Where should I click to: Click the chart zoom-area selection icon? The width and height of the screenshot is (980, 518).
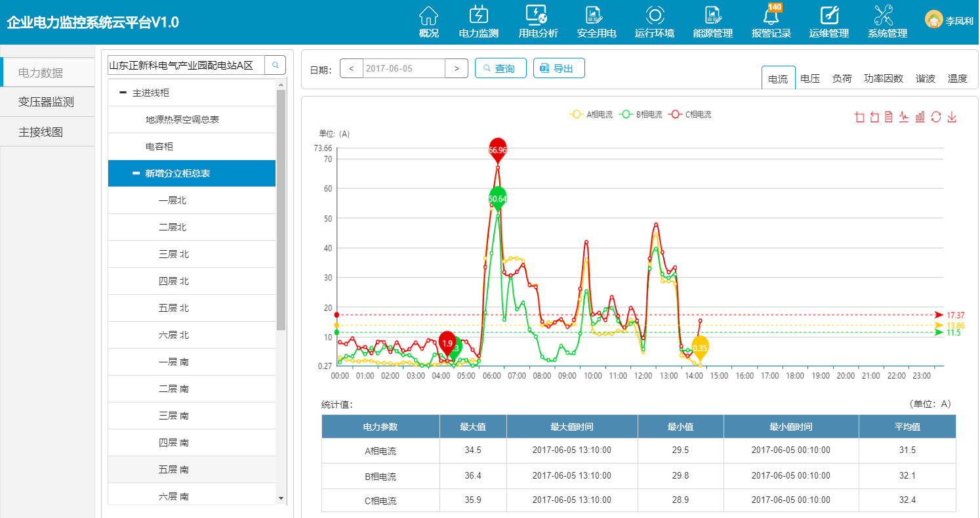[x=859, y=117]
